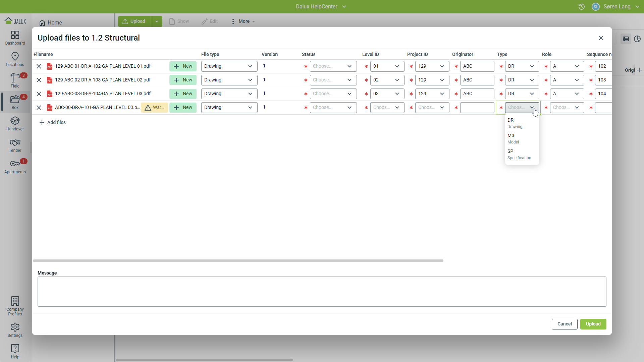The width and height of the screenshot is (644, 362).
Task: Click the warning badge on fourth file
Action: coord(154,108)
